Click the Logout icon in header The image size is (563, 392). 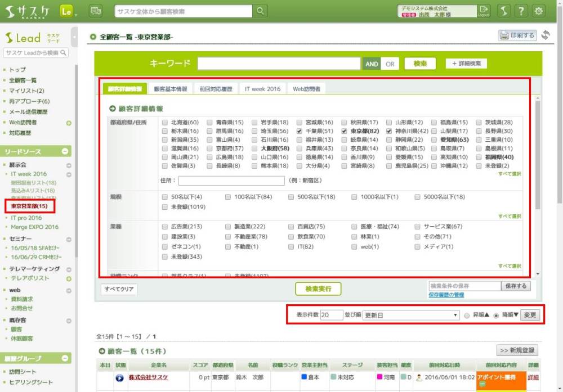click(x=483, y=11)
